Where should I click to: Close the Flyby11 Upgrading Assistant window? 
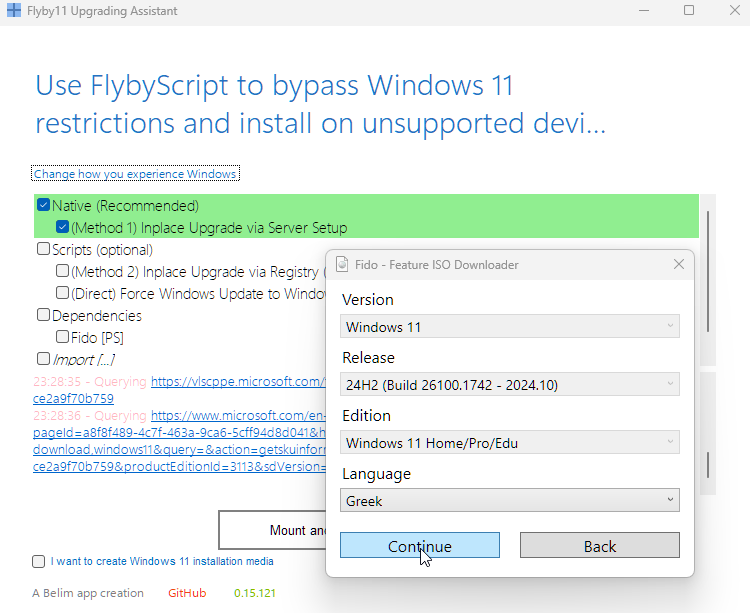735,10
